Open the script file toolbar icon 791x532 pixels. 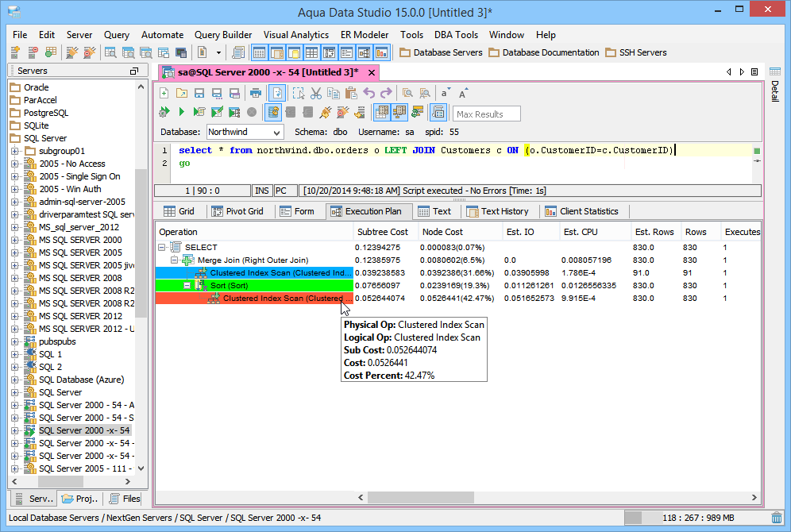coord(202,52)
